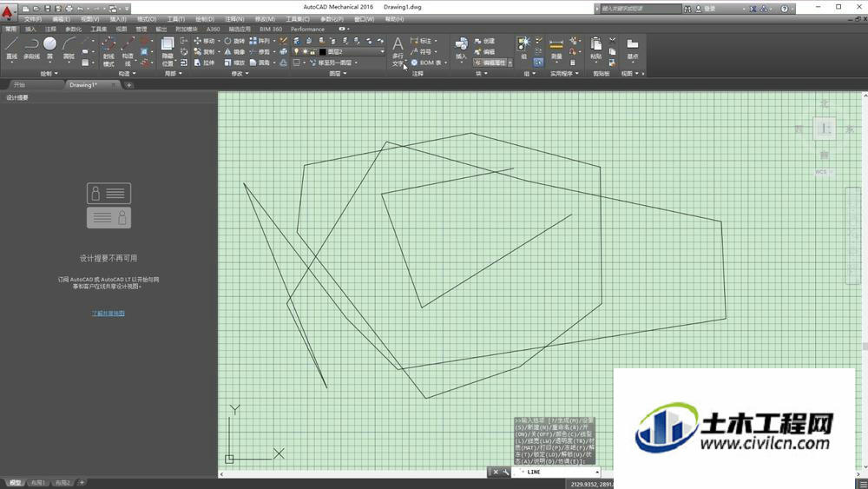Image resolution: width=868 pixels, height=489 pixels.
Task: Open the Format (格式) menu
Action: pos(146,19)
